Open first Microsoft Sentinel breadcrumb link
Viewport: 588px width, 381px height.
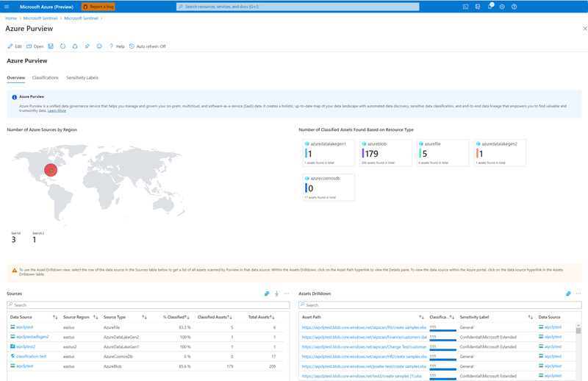pyautogui.click(x=40, y=18)
